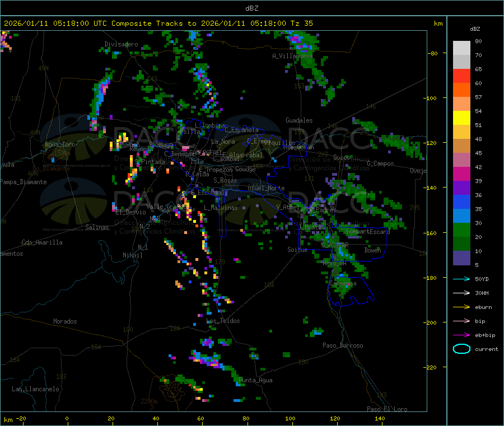Click the C_Española place label
This screenshot has height=426, width=504.
(241, 130)
